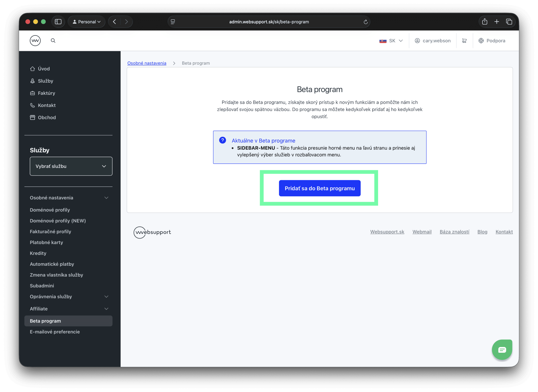Click the Websupport logo in the header
This screenshot has width=538, height=392.
click(x=35, y=40)
